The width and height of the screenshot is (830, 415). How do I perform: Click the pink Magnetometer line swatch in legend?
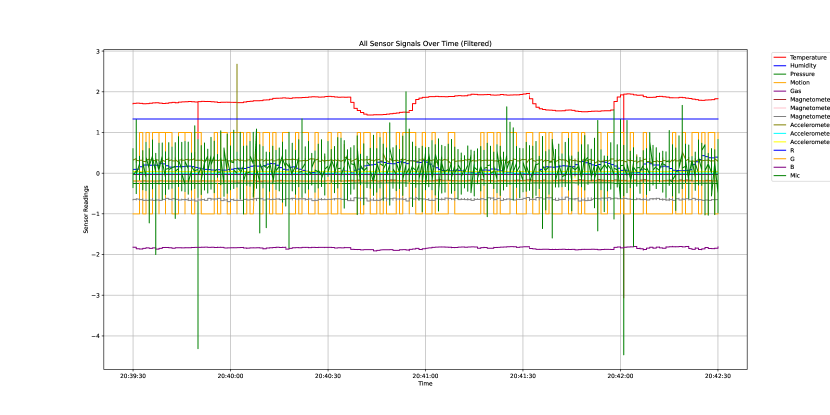tap(780, 108)
